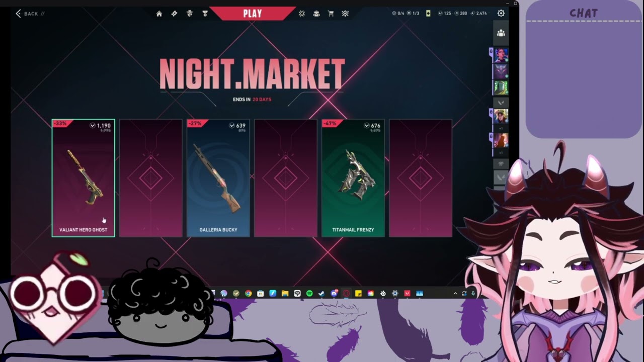The width and height of the screenshot is (644, 362).
Task: Open Microsoft Store from the taskbar
Action: pyautogui.click(x=261, y=293)
